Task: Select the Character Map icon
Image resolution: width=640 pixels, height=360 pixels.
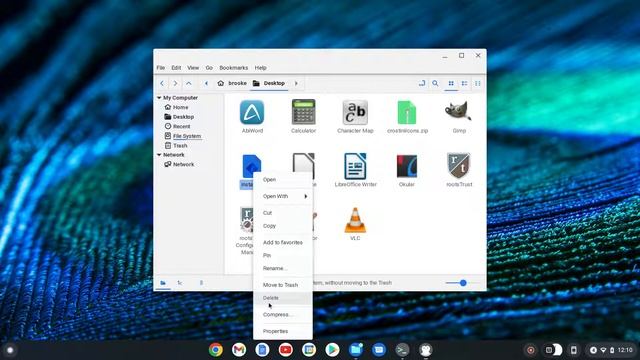Action: click(x=355, y=112)
